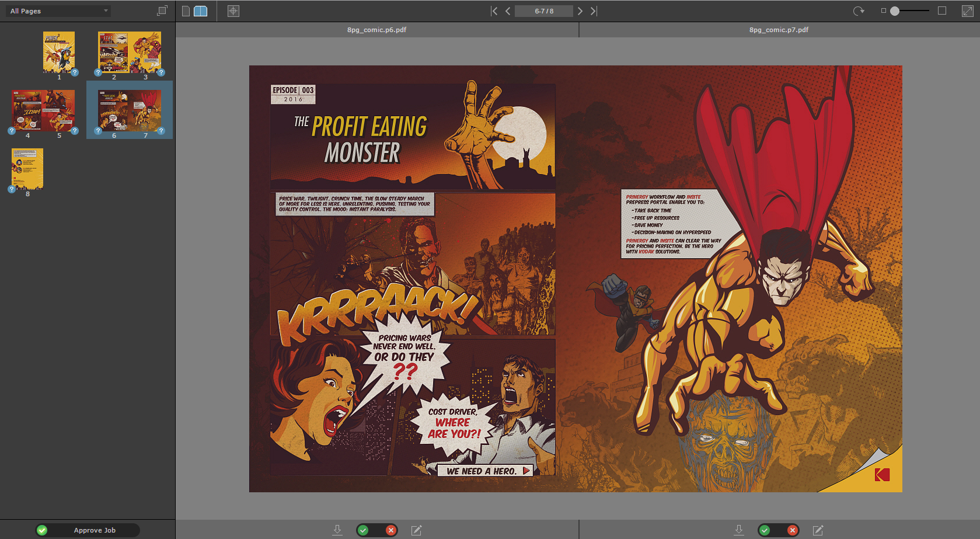This screenshot has width=980, height=539.
Task: Select the page 1 thumbnail
Action: pyautogui.click(x=59, y=53)
